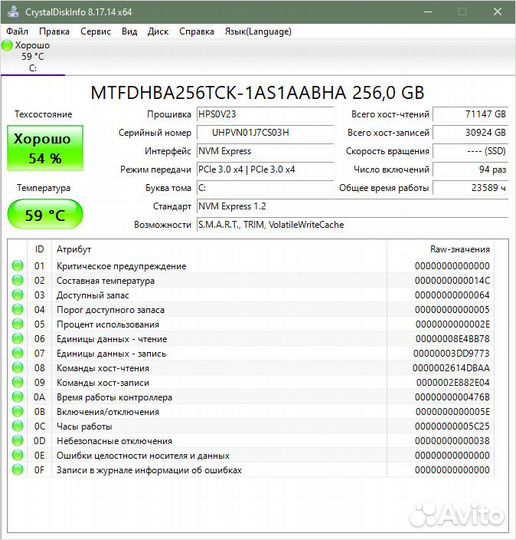This screenshot has width=516, height=540.
Task: Click total host writes value 30924 GB
Action: (471, 133)
